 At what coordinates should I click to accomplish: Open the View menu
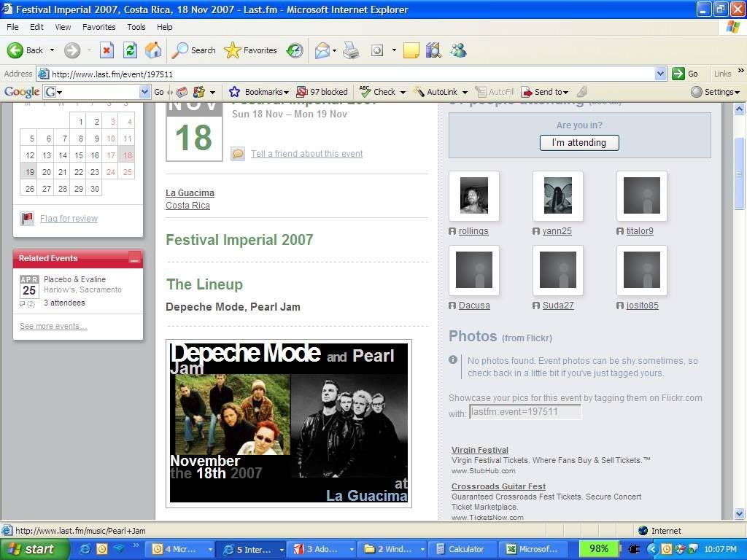pyautogui.click(x=63, y=27)
